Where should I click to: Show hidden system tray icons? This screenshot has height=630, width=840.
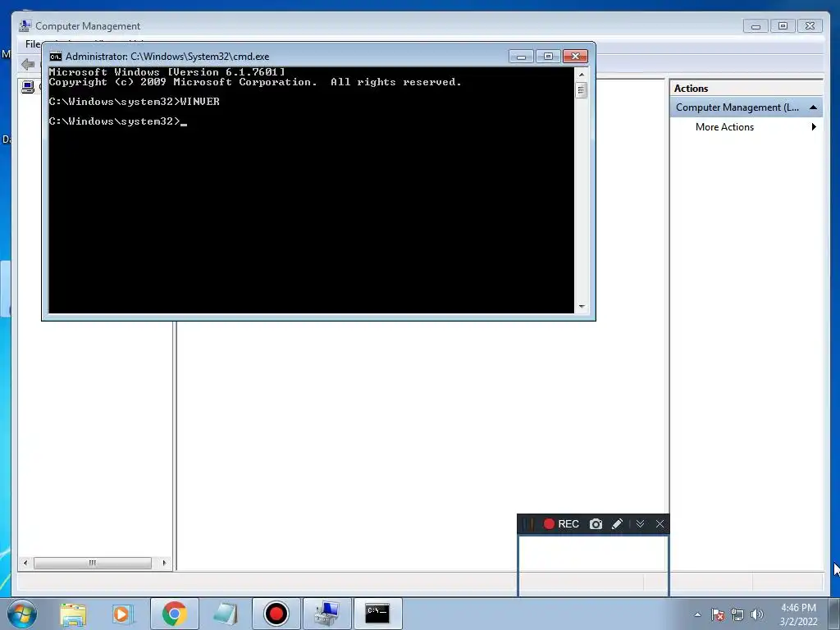pos(697,614)
